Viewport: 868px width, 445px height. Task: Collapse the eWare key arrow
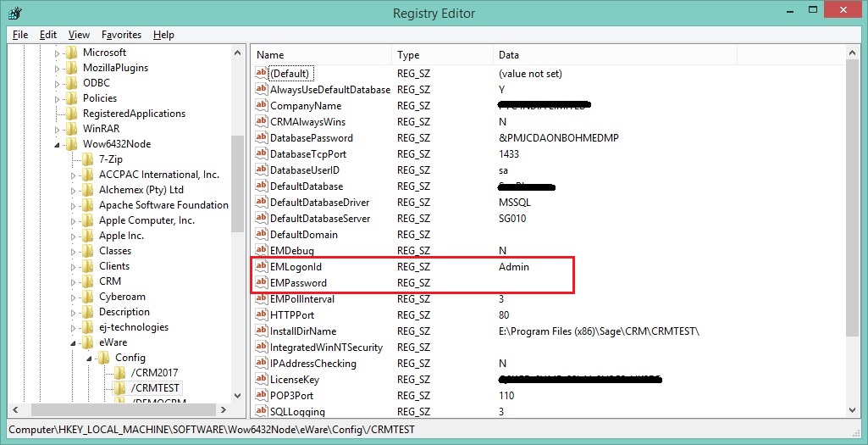click(x=74, y=343)
